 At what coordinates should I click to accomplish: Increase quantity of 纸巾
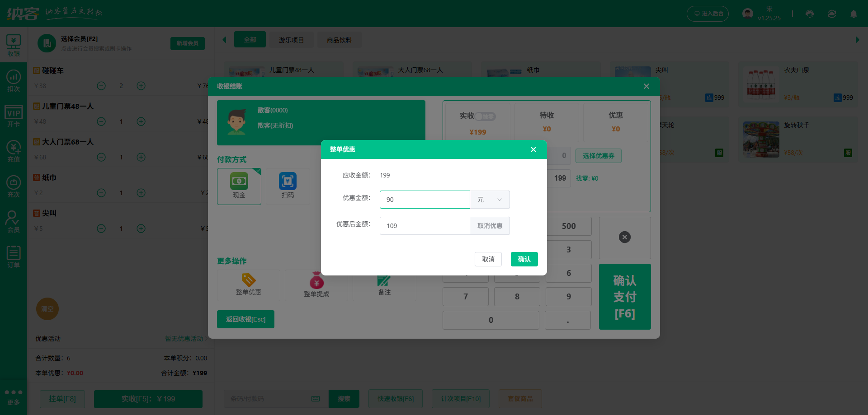141,193
